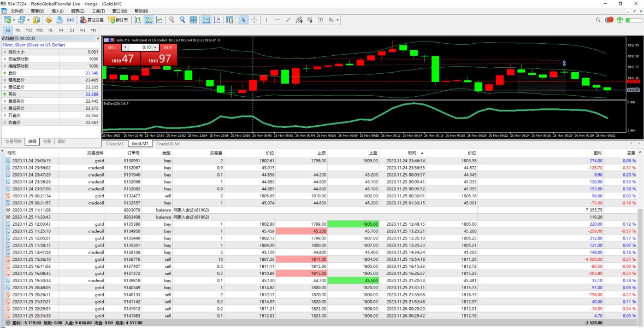Open the chart profiles icon
Screen dimensions: 644x328
tap(22, 20)
